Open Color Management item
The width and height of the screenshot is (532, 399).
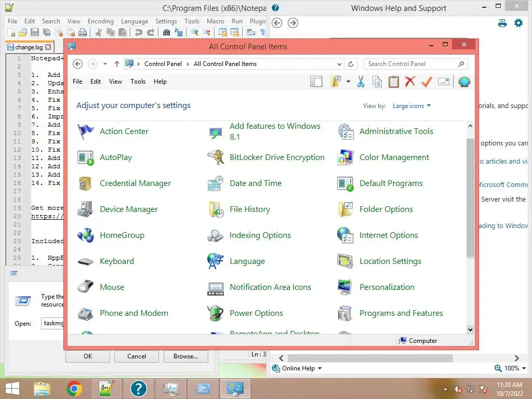click(x=383, y=157)
